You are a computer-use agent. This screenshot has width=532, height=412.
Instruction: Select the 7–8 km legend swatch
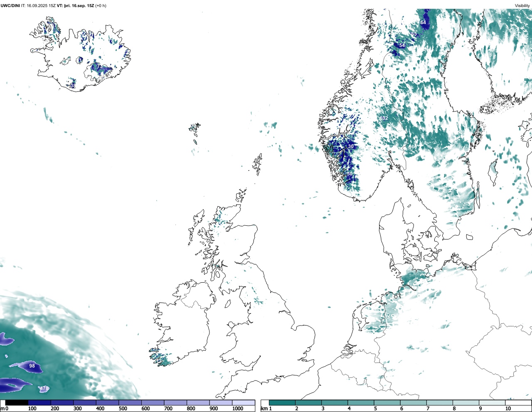pos(439,402)
